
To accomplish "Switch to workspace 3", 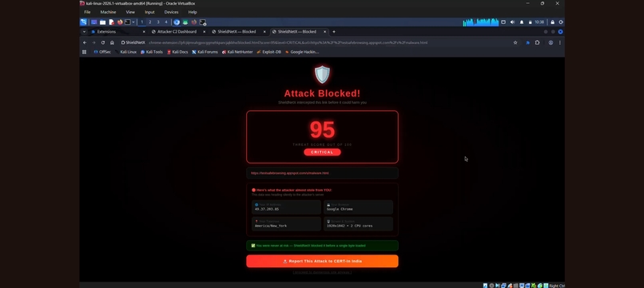I will [x=158, y=22].
